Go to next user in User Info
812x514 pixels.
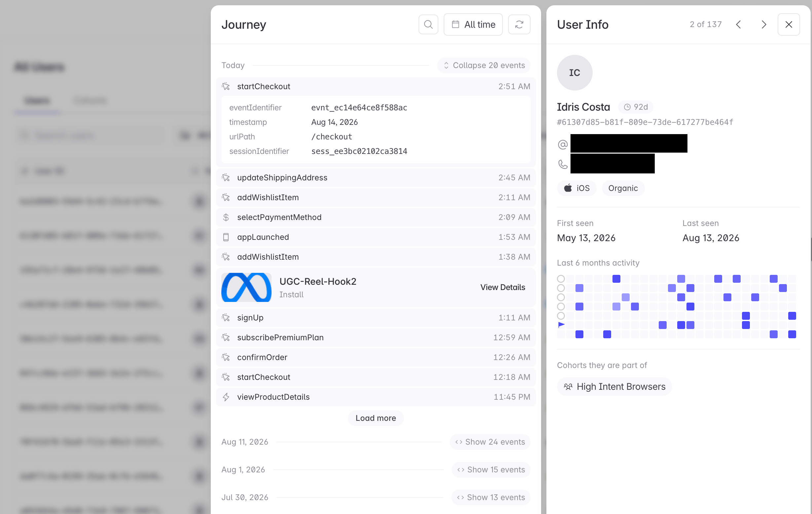click(x=764, y=24)
